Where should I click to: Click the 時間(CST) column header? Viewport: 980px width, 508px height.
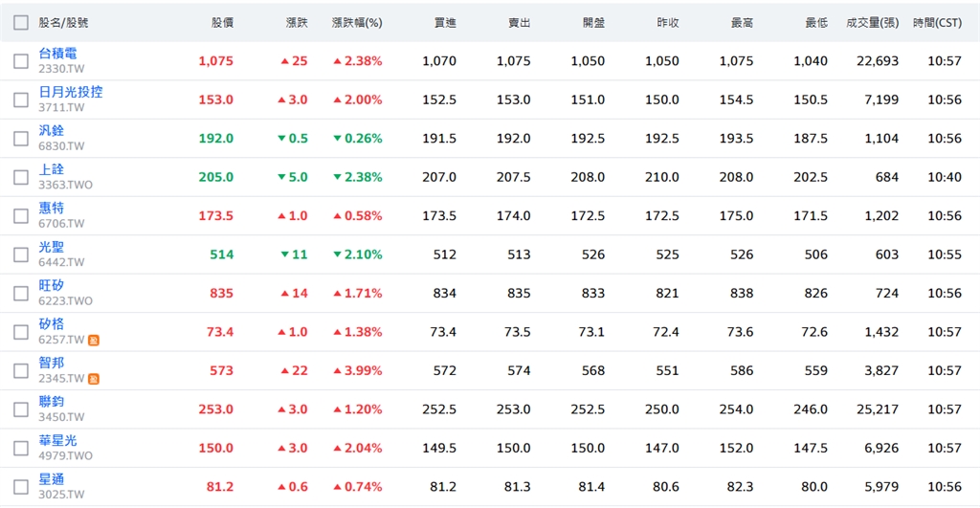point(937,22)
